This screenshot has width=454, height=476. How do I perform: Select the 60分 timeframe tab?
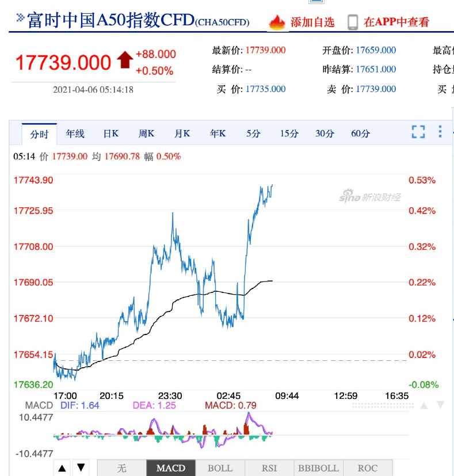coord(361,134)
